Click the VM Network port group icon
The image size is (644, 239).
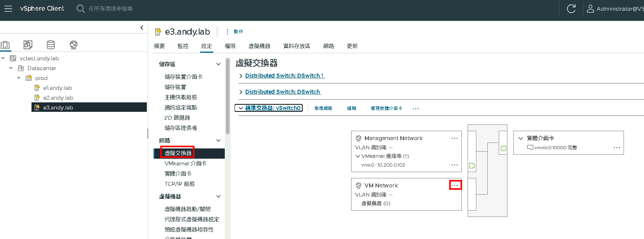click(359, 185)
